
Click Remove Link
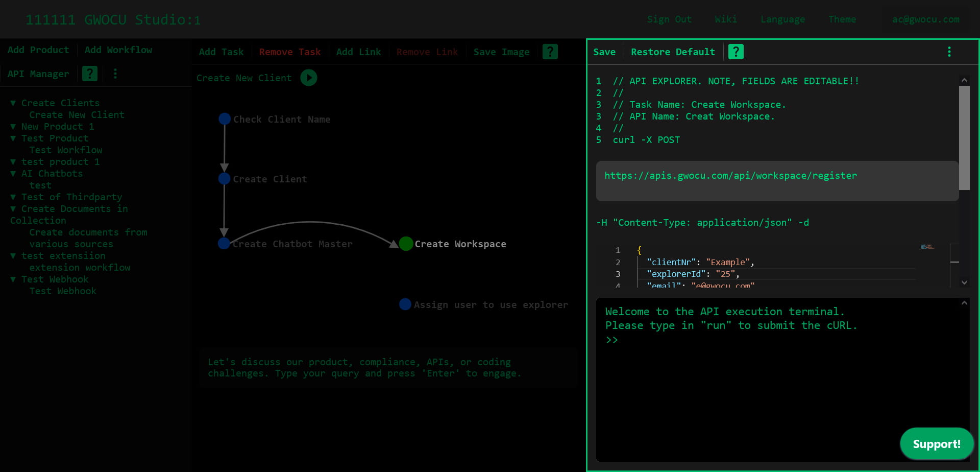[x=427, y=52]
